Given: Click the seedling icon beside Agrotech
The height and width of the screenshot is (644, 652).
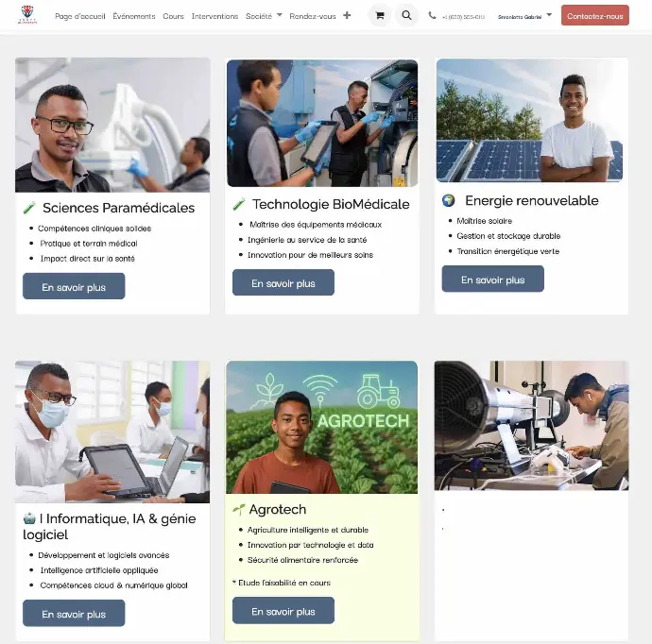Looking at the screenshot, I should pyautogui.click(x=239, y=509).
